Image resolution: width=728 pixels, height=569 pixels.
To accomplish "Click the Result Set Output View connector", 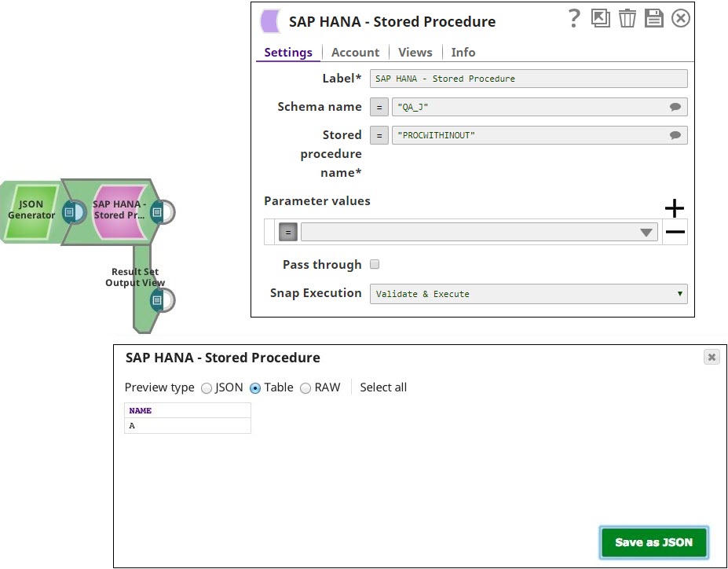I will 163,300.
